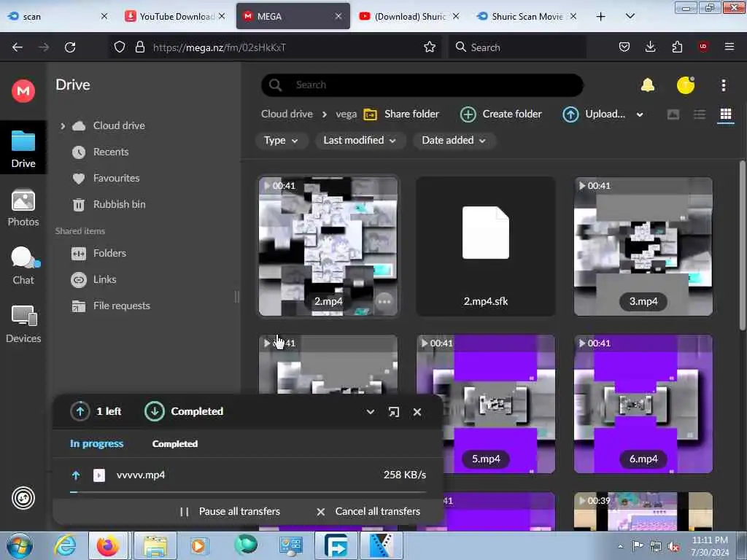Open the three-dot main menu
Viewport: 747px width, 560px height.
[x=723, y=85]
